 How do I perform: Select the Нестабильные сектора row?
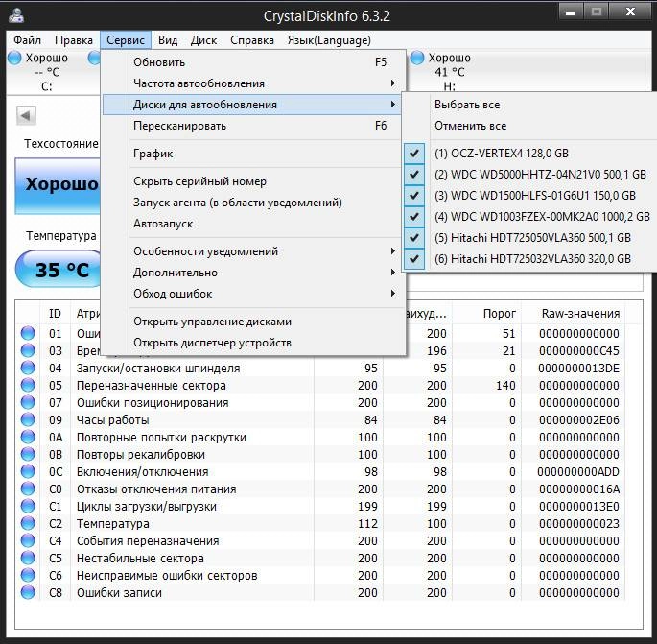(x=320, y=558)
